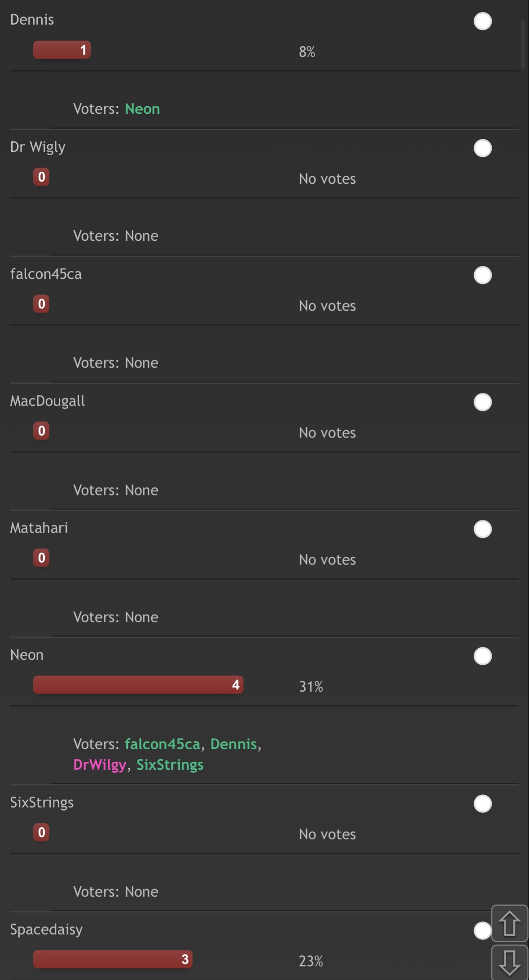Select Matahari in the poll
This screenshot has height=980, width=529.
(x=483, y=529)
